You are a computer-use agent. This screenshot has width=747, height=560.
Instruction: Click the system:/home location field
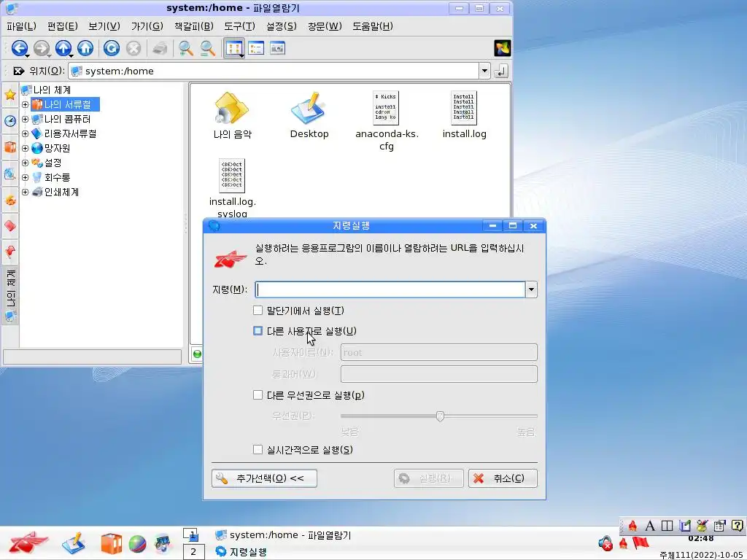(274, 71)
